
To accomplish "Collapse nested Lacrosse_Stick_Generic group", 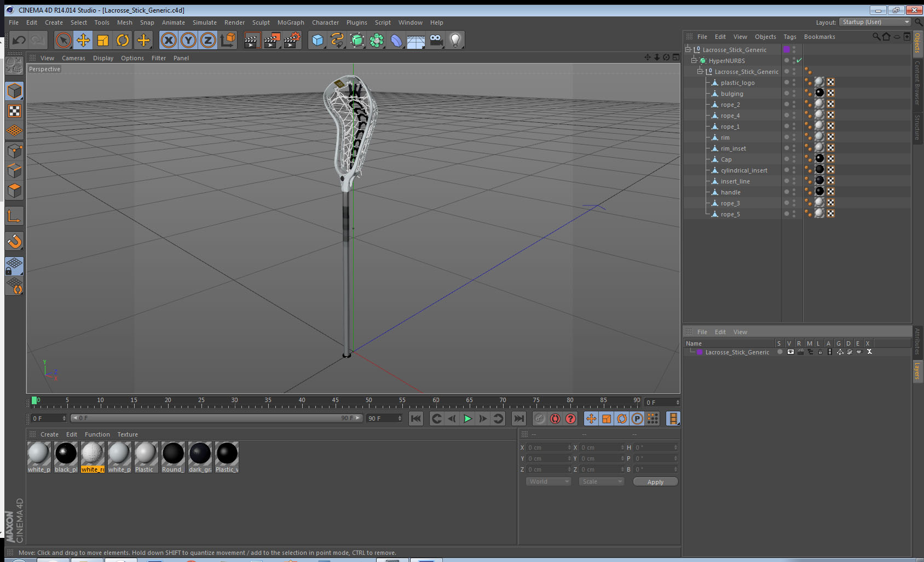I will pos(700,71).
